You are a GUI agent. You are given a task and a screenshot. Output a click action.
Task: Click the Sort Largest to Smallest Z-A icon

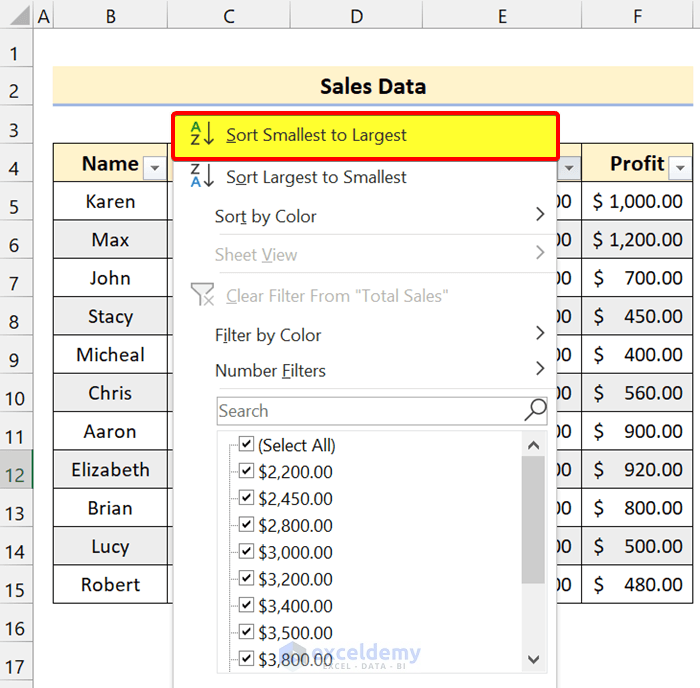click(202, 177)
